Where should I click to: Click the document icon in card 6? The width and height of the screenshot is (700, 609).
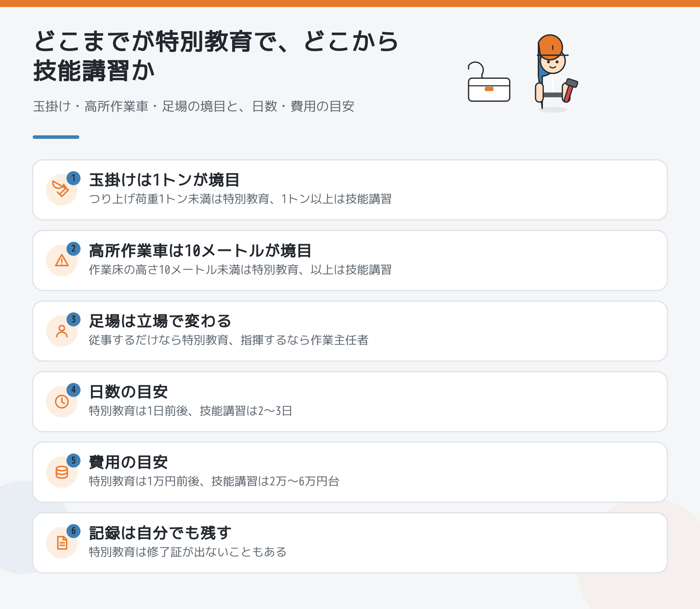(62, 542)
